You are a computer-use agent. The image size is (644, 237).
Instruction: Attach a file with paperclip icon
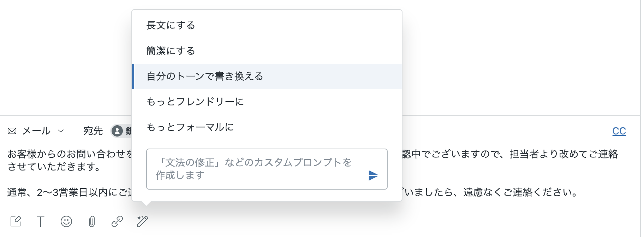pos(92,221)
